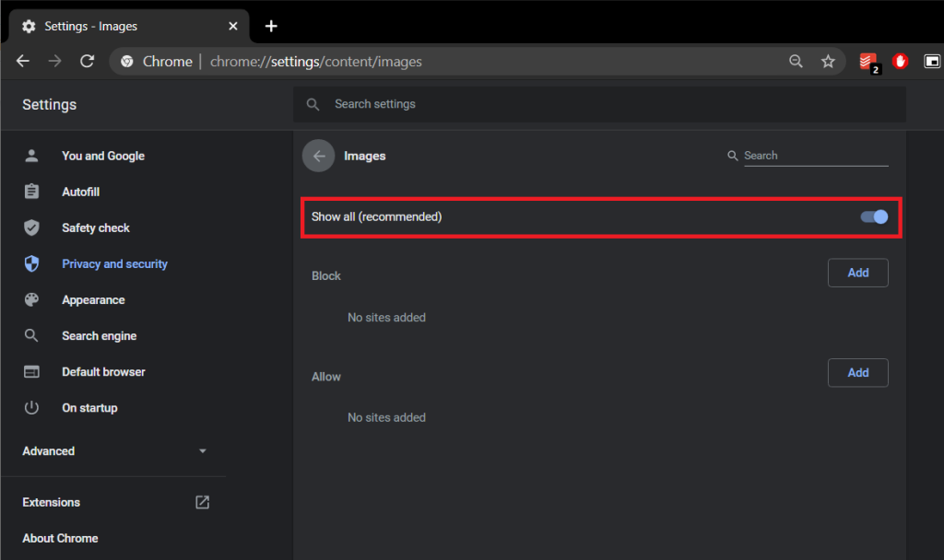Open the Extensions external link icon

click(202, 502)
